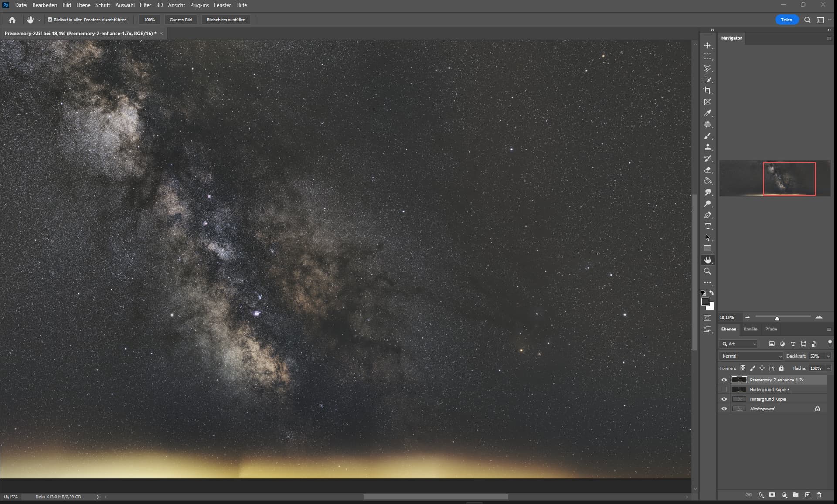Click the Bildschirm ausfüllen button
Image resolution: width=837 pixels, height=504 pixels.
pos(225,20)
